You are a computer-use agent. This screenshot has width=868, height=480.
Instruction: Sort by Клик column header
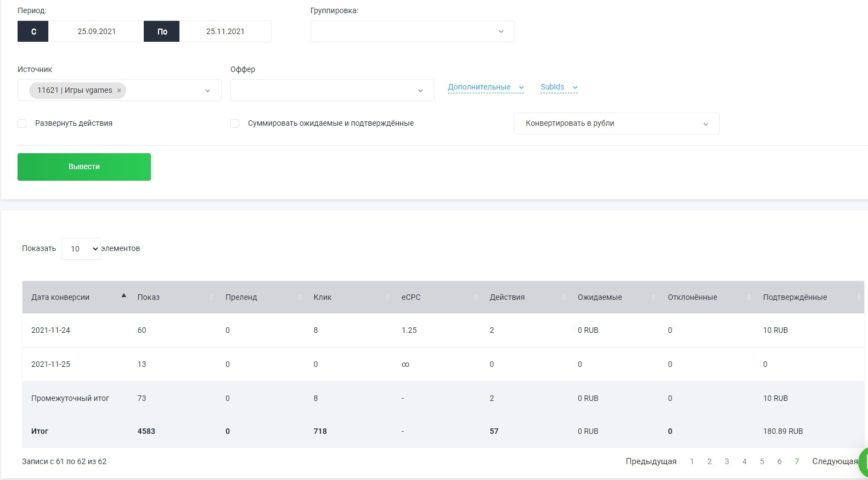(323, 297)
